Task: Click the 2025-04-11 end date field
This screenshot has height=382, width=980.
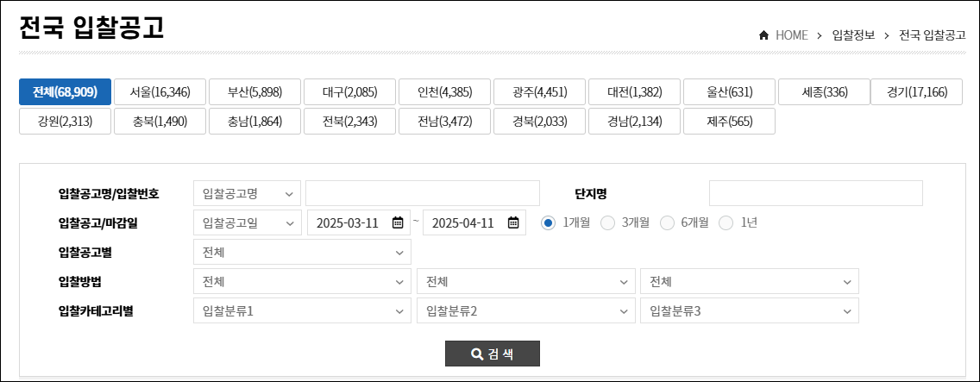Action: click(x=474, y=222)
